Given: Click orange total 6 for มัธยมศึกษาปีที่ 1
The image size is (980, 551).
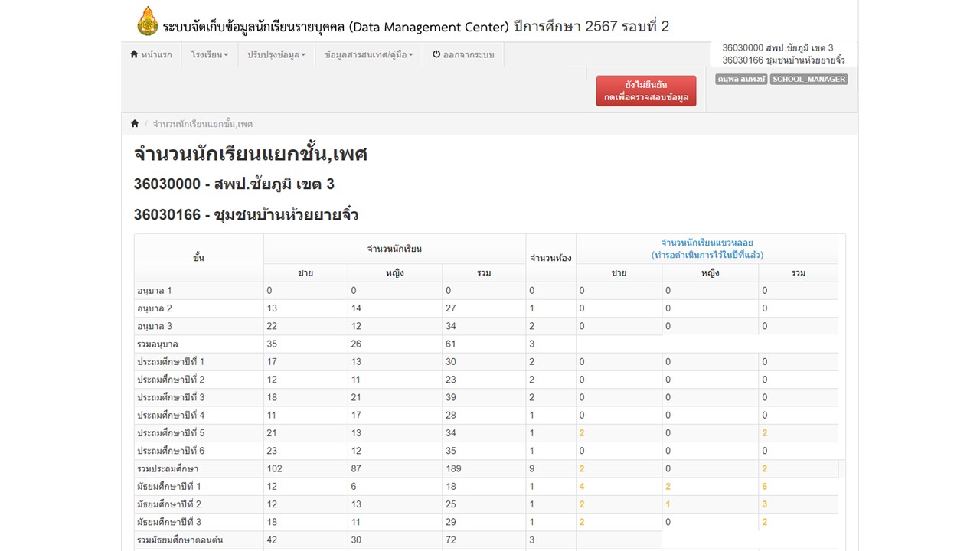Looking at the screenshot, I should click(x=764, y=487).
